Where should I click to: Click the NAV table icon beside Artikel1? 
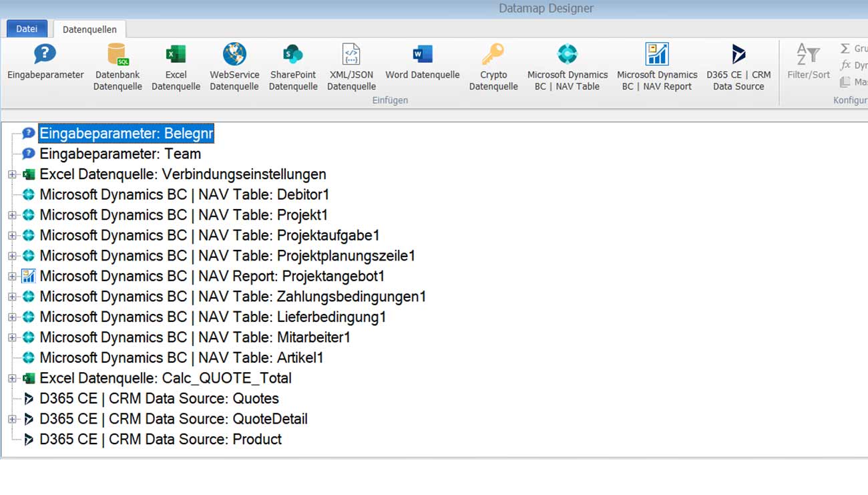tap(28, 357)
